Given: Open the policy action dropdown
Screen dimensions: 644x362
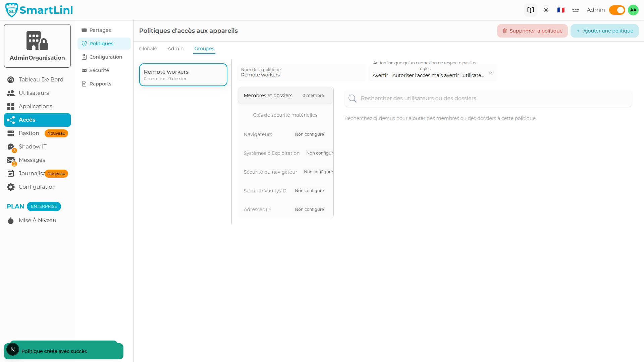Looking at the screenshot, I should pyautogui.click(x=433, y=73).
